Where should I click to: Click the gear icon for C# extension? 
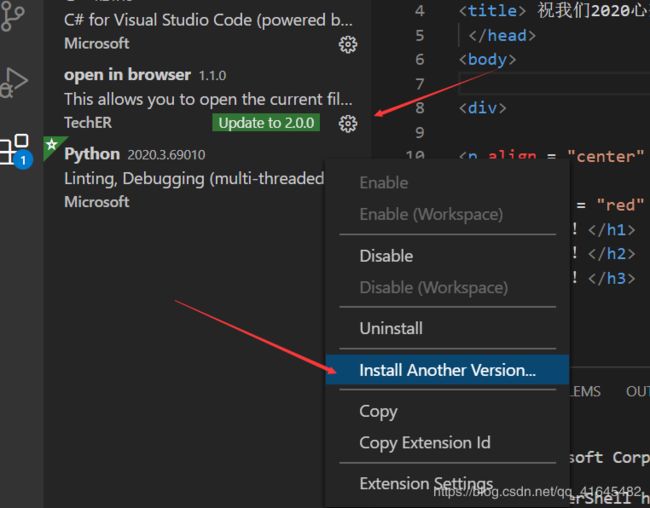pyautogui.click(x=348, y=44)
